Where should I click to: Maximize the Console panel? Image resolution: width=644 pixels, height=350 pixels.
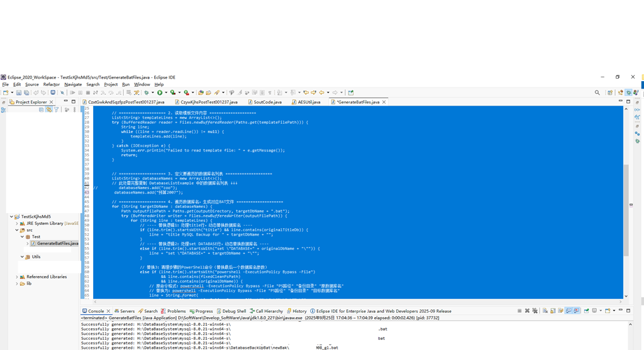(628, 310)
